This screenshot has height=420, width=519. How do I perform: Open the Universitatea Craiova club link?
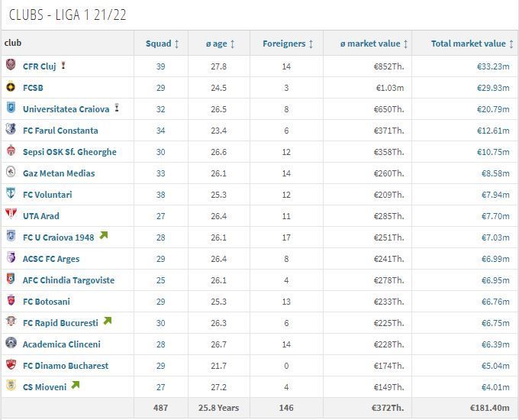click(x=66, y=109)
